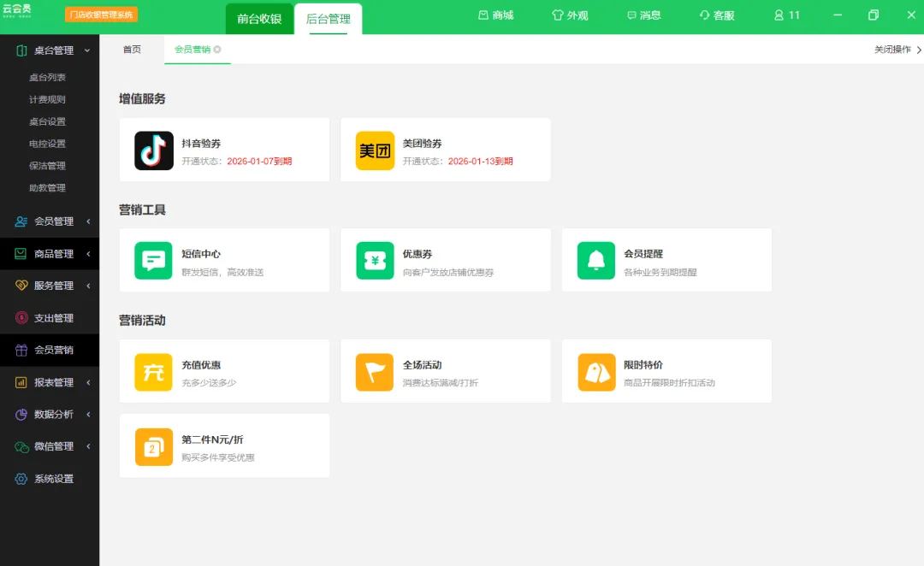Open the 商城 link in top bar
924x566 pixels.
pyautogui.click(x=495, y=15)
